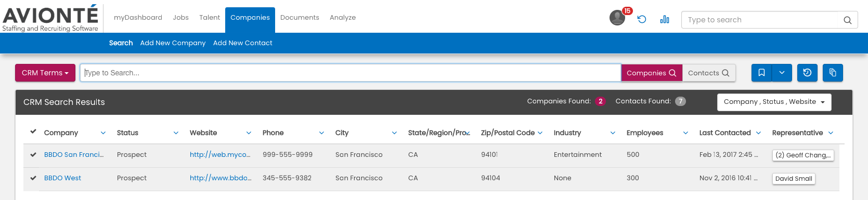Expand the Industry column filter chevron
This screenshot has width=868, height=200.
(613, 133)
